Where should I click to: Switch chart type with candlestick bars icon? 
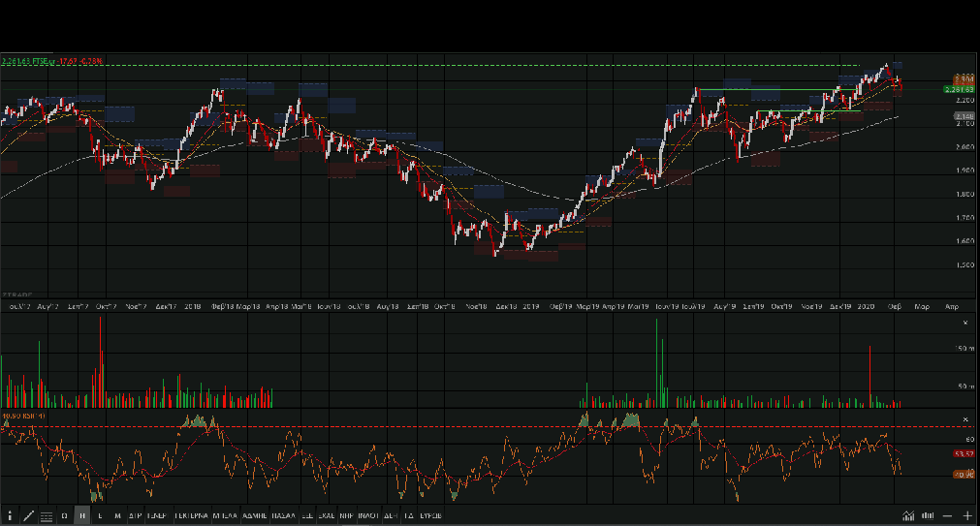(928, 516)
